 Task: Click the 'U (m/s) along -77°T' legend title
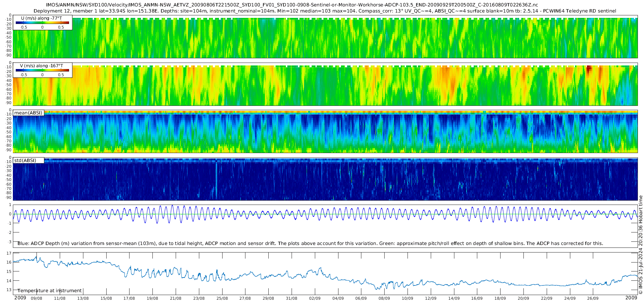(x=42, y=18)
